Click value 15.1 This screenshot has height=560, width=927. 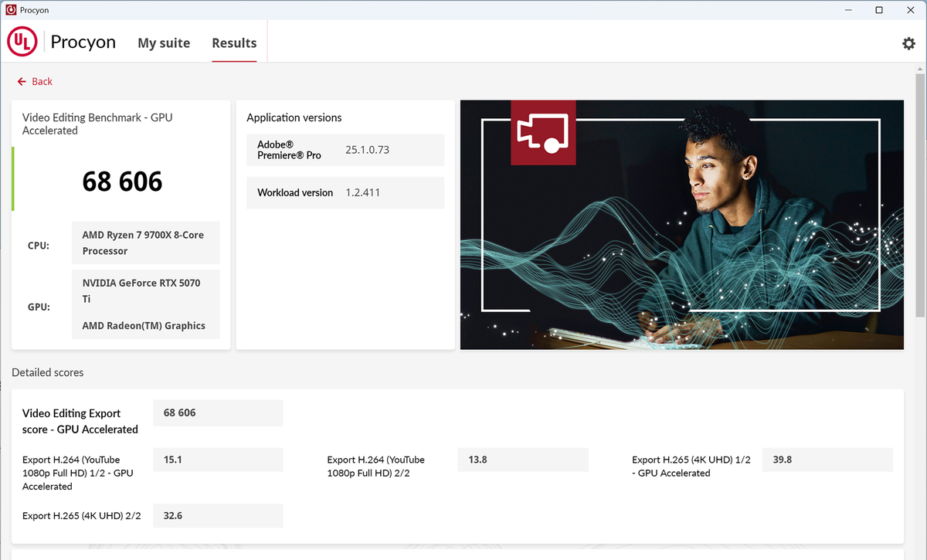(x=218, y=460)
